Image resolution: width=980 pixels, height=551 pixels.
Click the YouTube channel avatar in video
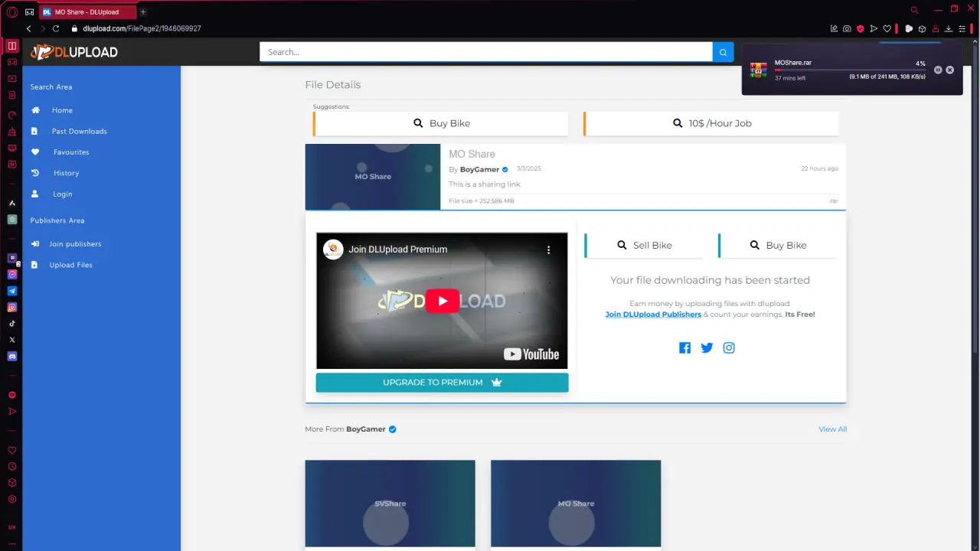coord(333,249)
